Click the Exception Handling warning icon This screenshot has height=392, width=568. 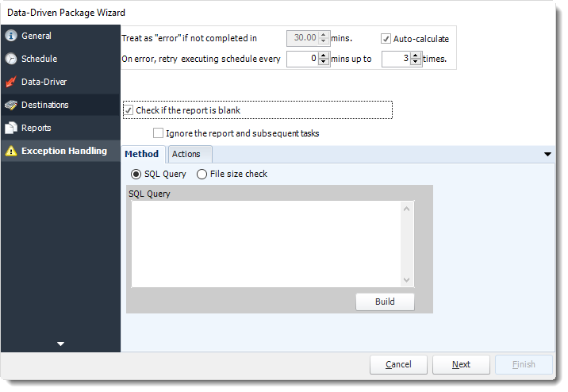pos(11,151)
